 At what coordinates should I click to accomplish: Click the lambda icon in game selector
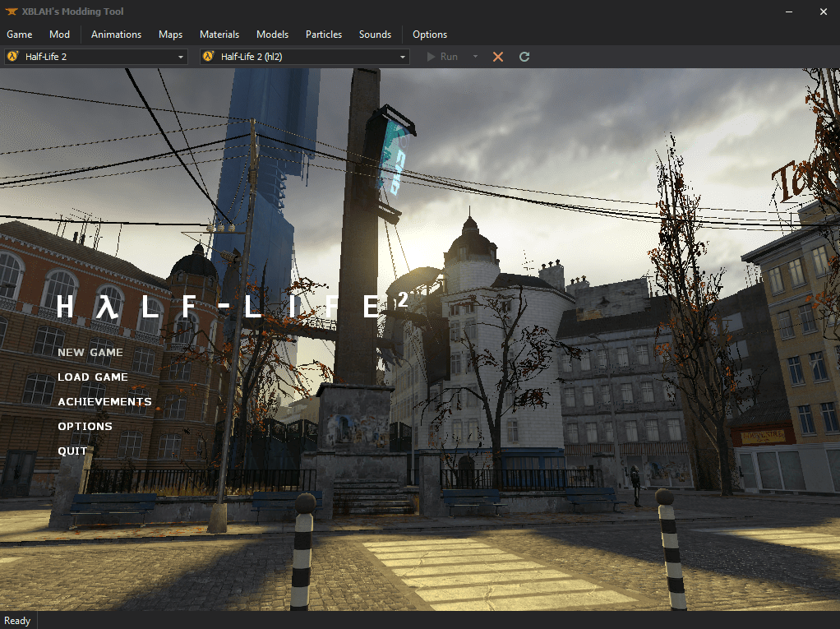pos(13,56)
